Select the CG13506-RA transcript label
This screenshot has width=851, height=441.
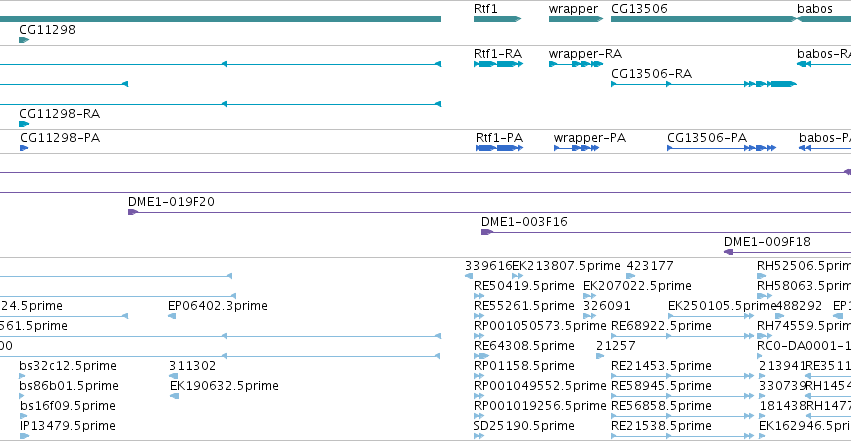651,74
